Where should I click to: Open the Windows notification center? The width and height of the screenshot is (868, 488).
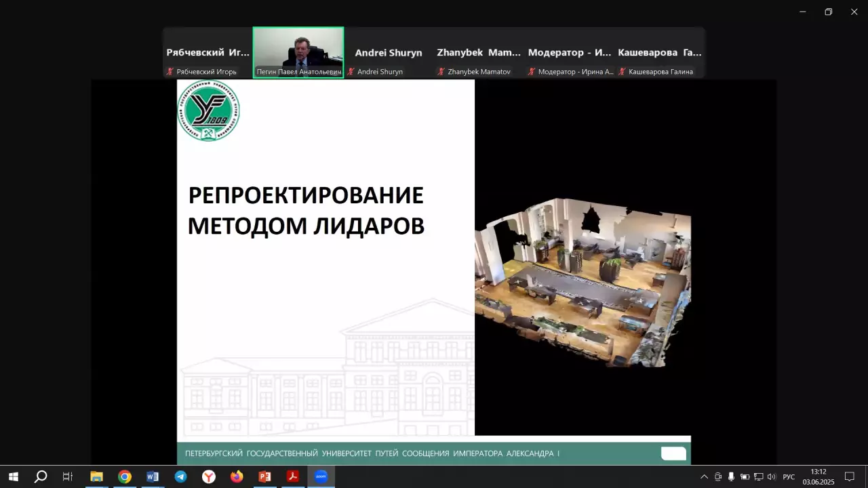[x=849, y=476]
